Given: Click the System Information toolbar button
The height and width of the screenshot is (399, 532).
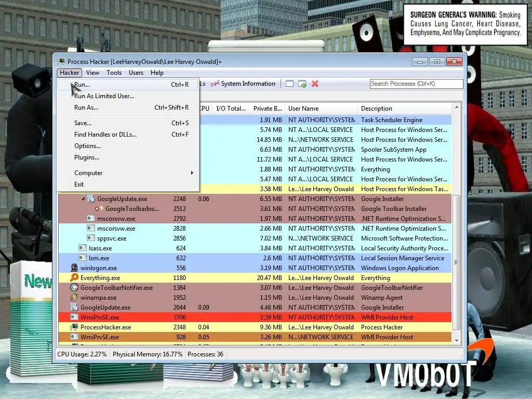Looking at the screenshot, I should 243,84.
